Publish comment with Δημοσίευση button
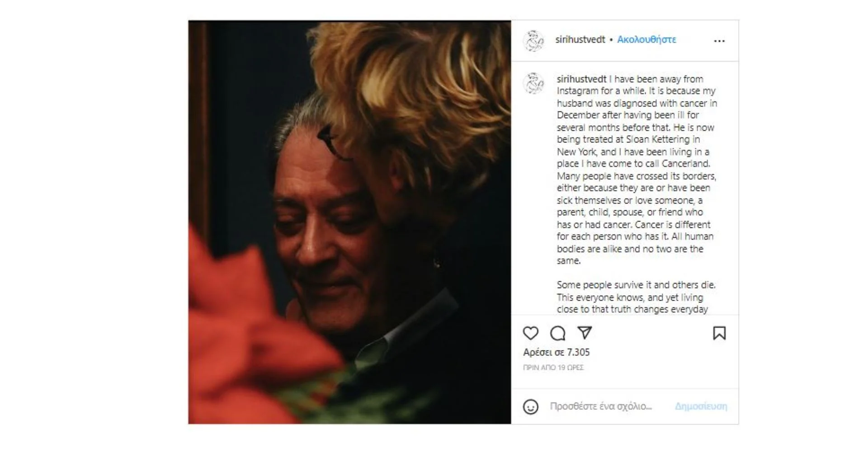Viewport: 868px width, 453px height. pyautogui.click(x=701, y=406)
